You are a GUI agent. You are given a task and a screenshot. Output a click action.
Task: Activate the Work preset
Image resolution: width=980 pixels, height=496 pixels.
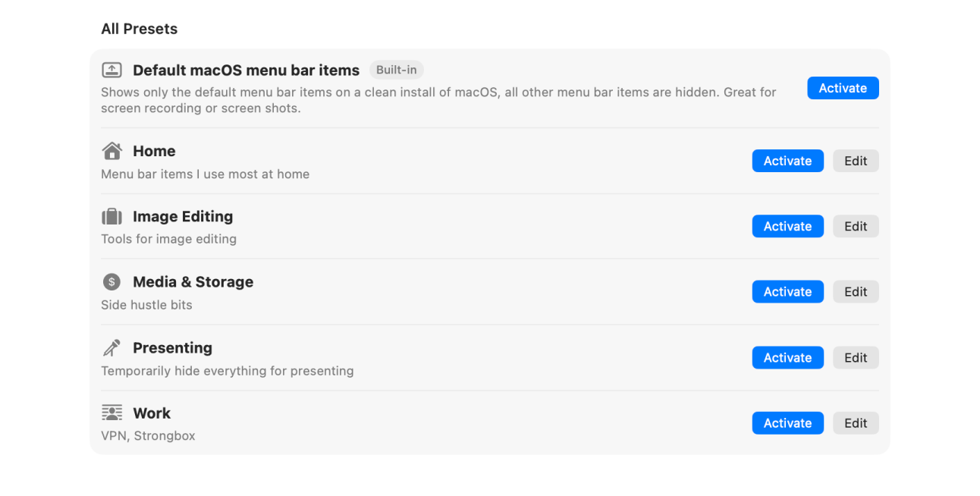click(x=787, y=423)
